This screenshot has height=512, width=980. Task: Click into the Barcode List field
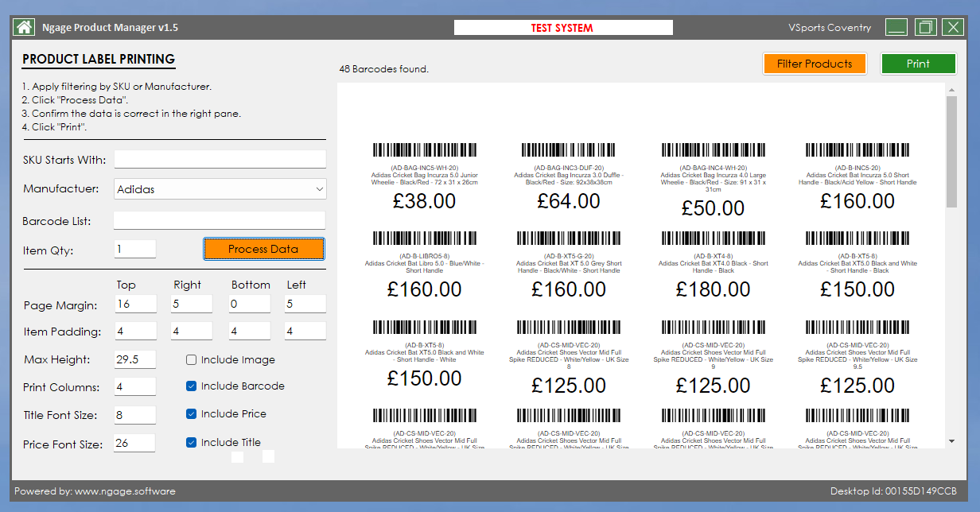click(x=220, y=220)
